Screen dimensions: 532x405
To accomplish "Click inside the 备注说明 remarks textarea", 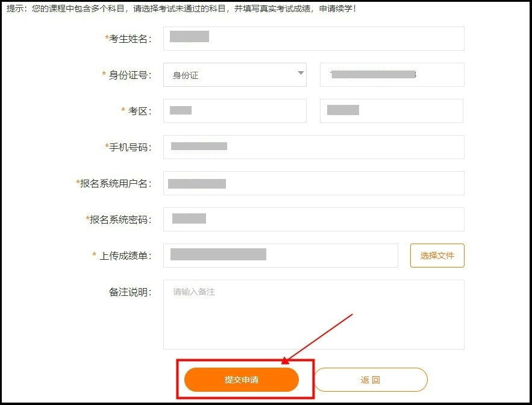I will (313, 313).
